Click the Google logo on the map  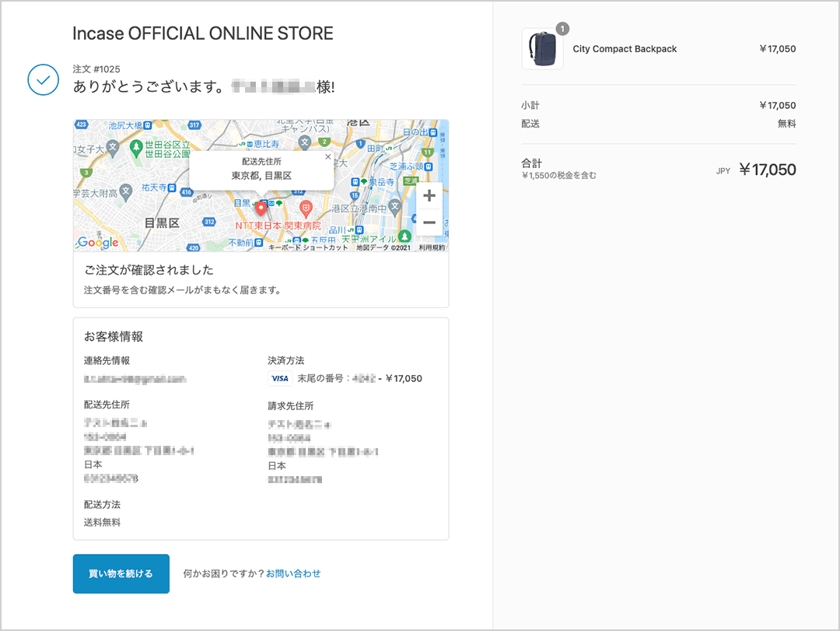click(98, 243)
